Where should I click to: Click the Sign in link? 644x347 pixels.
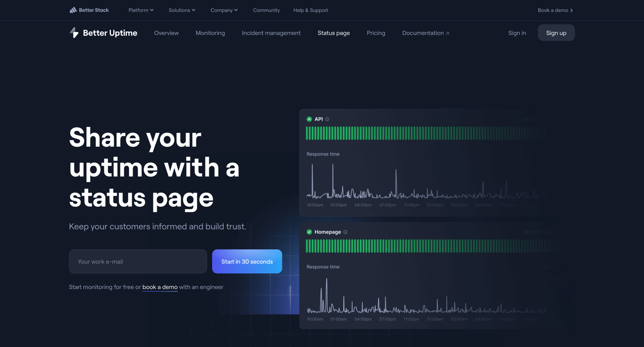coord(517,33)
